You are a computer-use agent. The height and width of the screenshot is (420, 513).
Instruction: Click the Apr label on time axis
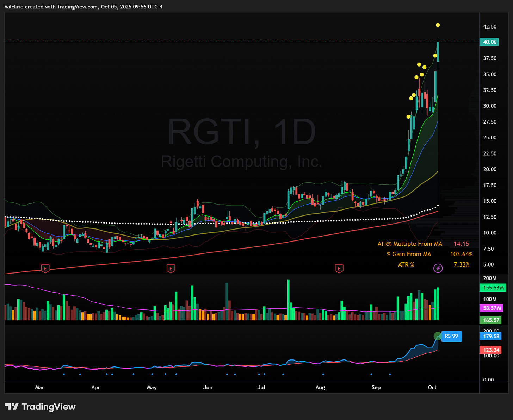pos(95,387)
